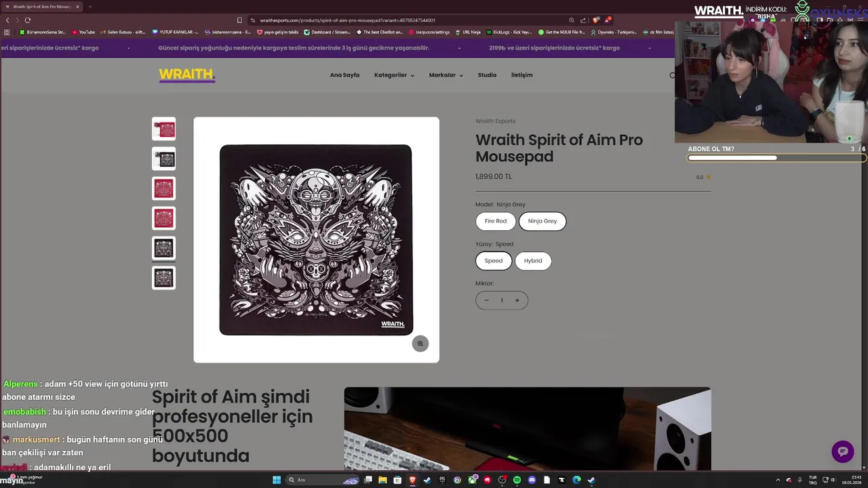Select the Wraith Spirit of Aim browser tab
This screenshot has height=488, width=868.
tap(42, 7)
